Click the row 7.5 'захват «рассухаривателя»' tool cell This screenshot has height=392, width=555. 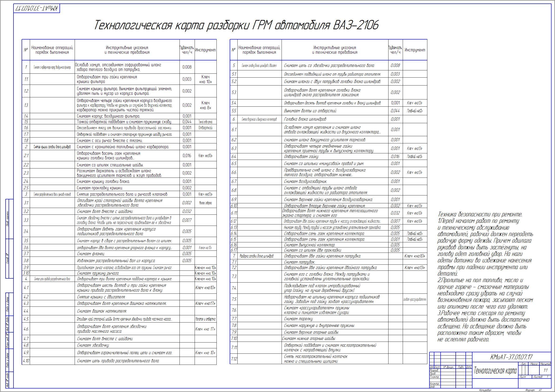[415, 299]
